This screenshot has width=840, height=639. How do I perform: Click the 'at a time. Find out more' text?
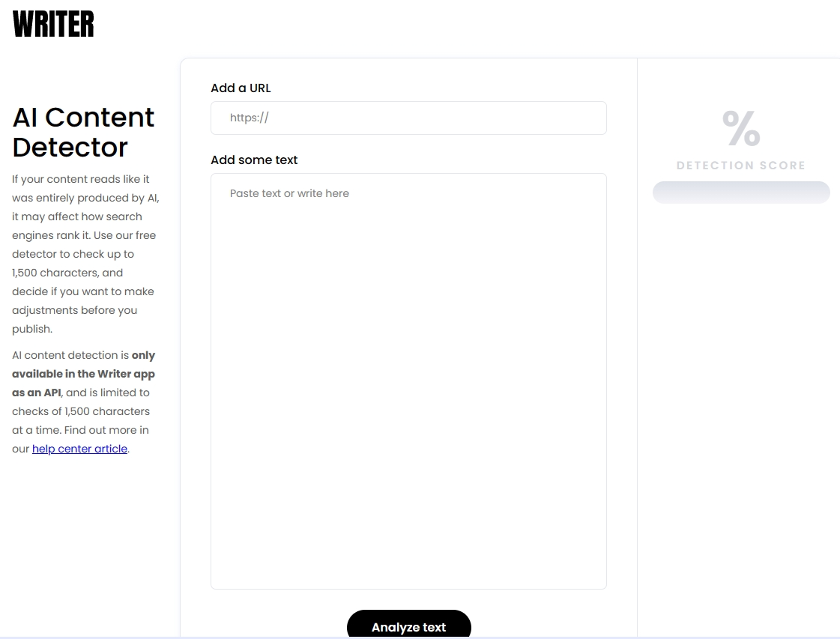coord(80,430)
